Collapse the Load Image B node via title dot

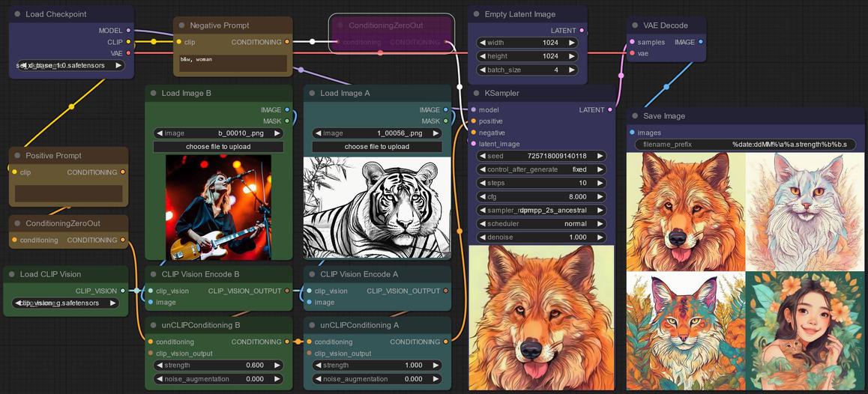(x=154, y=94)
